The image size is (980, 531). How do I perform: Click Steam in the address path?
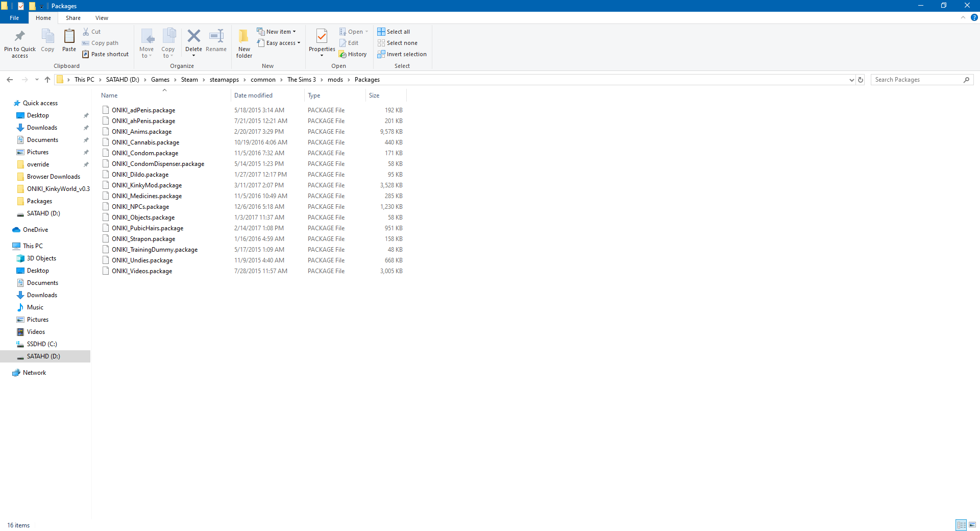point(189,80)
